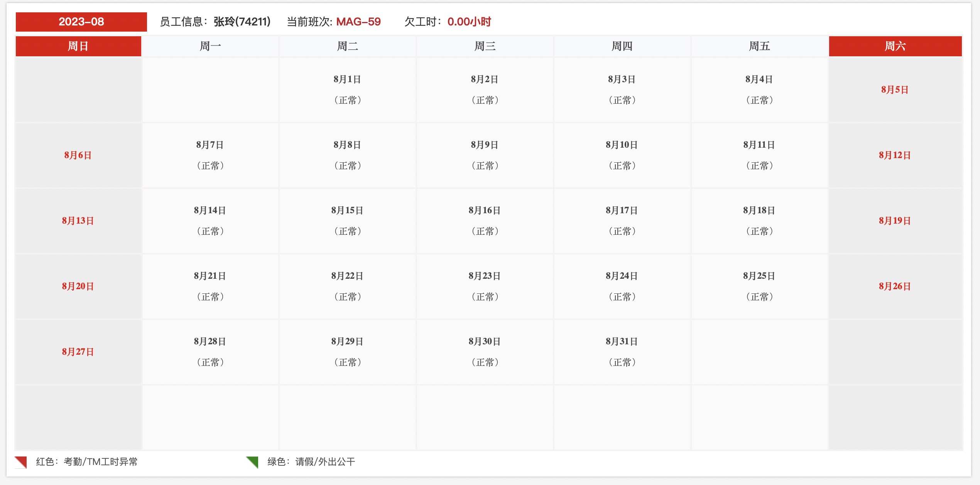This screenshot has width=980, height=485.
Task: Select the 周三 column header
Action: [485, 46]
